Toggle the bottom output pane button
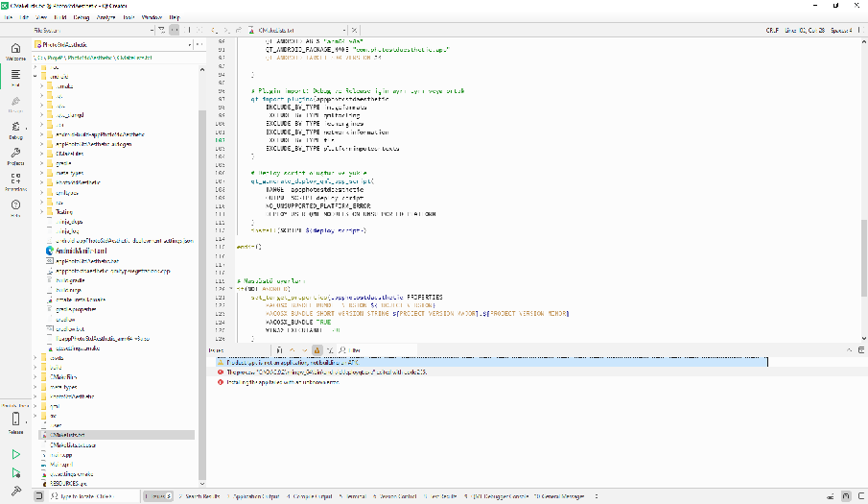The width and height of the screenshot is (868, 504). point(846,496)
